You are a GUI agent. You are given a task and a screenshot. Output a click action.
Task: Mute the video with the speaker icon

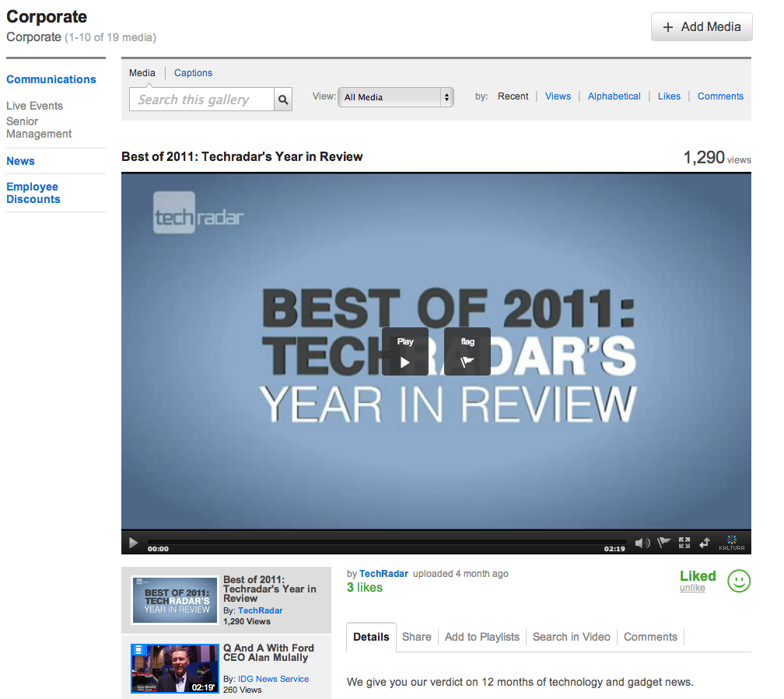click(x=642, y=543)
